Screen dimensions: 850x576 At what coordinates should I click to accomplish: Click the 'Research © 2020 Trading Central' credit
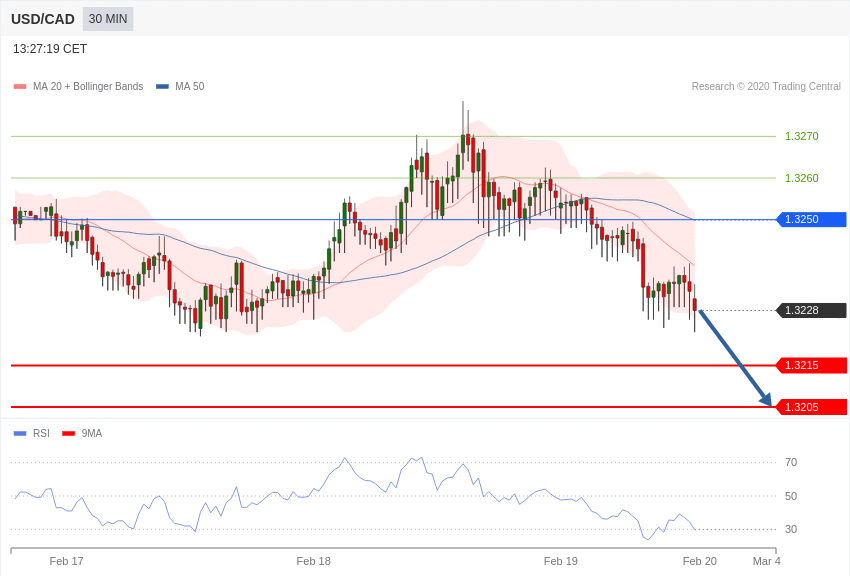pyautogui.click(x=766, y=87)
